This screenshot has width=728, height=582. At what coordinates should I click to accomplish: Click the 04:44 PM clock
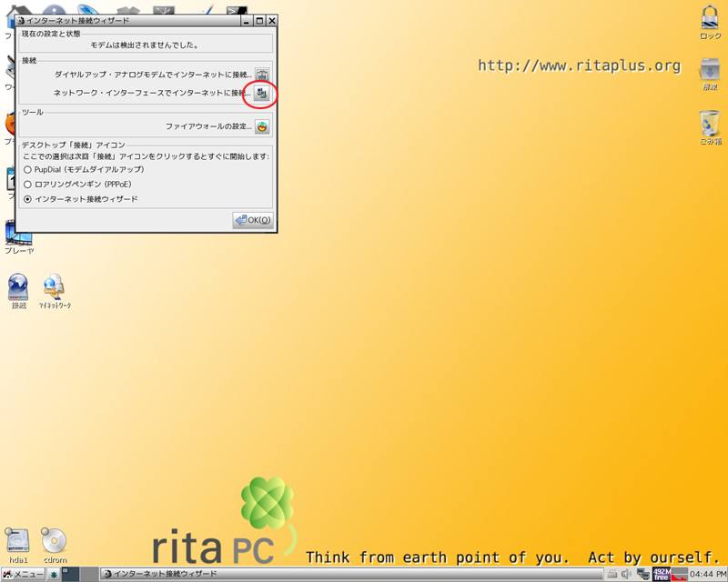click(708, 575)
